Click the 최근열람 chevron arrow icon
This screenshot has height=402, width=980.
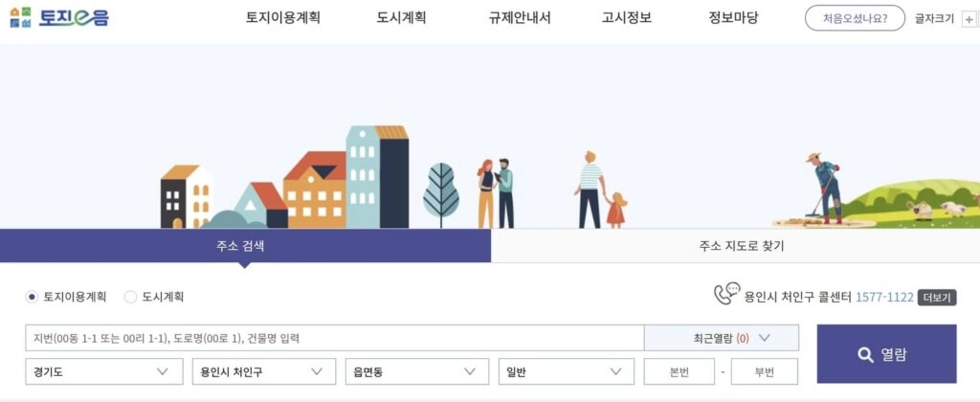click(764, 338)
